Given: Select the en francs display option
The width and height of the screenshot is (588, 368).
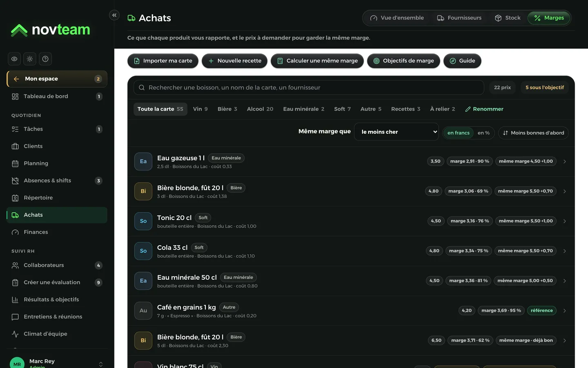Looking at the screenshot, I should pyautogui.click(x=459, y=133).
